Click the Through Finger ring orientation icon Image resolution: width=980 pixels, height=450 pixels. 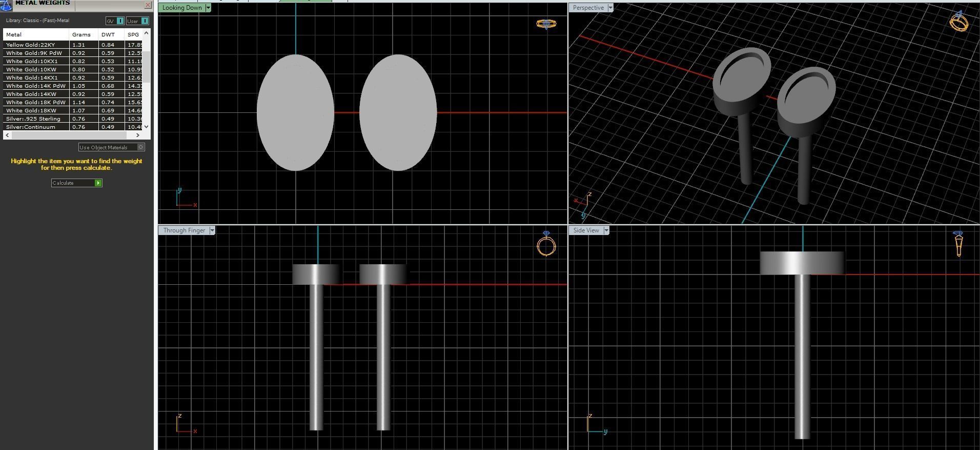pyautogui.click(x=546, y=243)
